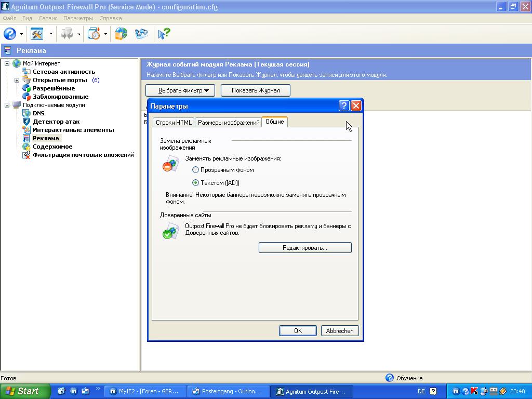Confirm the dialog with OK
532x399 pixels.
point(298,331)
